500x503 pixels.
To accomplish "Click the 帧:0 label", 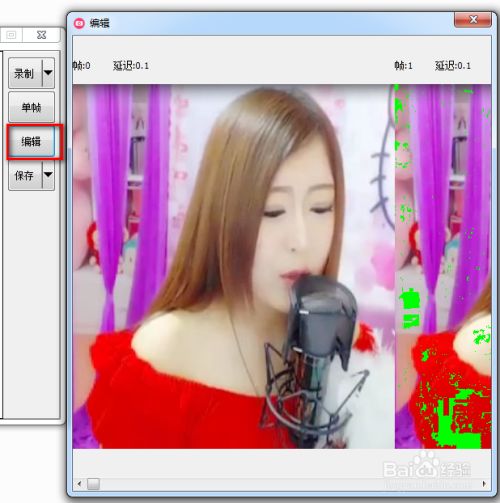I will click(81, 66).
